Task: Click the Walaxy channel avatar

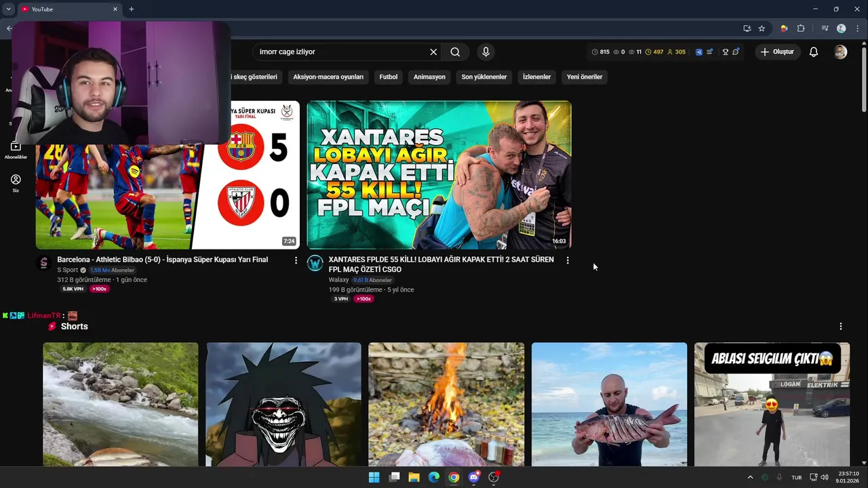Action: click(315, 264)
